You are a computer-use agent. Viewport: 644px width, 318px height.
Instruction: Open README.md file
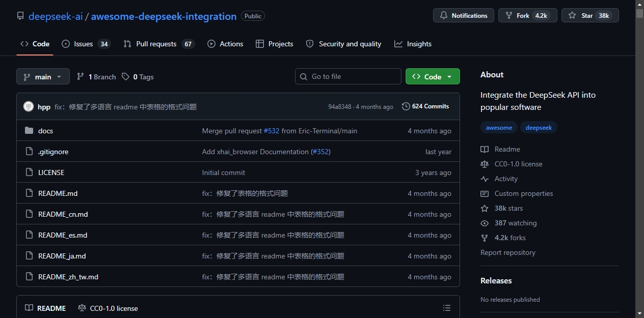tap(58, 193)
